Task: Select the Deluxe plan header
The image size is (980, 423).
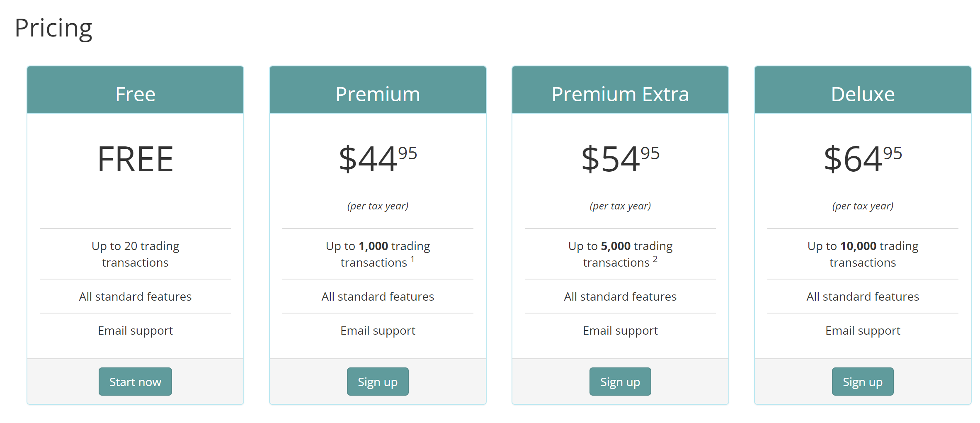Action: coord(862,94)
